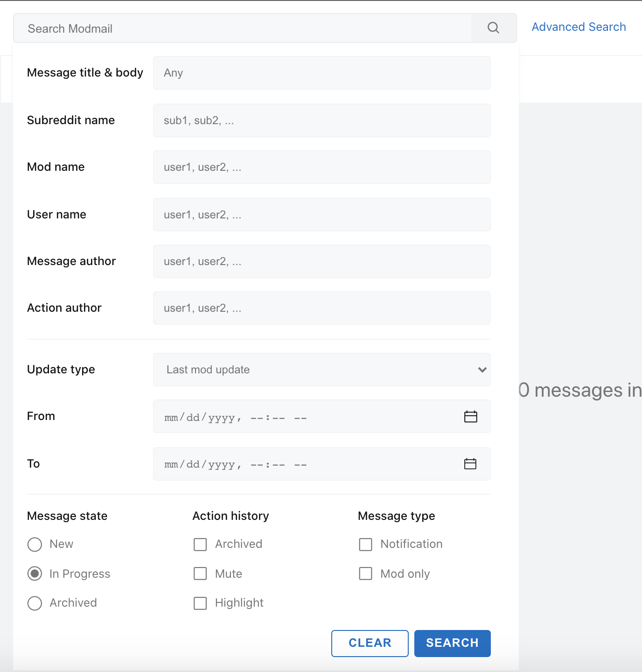This screenshot has height=672, width=642.
Task: Focus the Search Modmail input field
Action: (x=243, y=28)
